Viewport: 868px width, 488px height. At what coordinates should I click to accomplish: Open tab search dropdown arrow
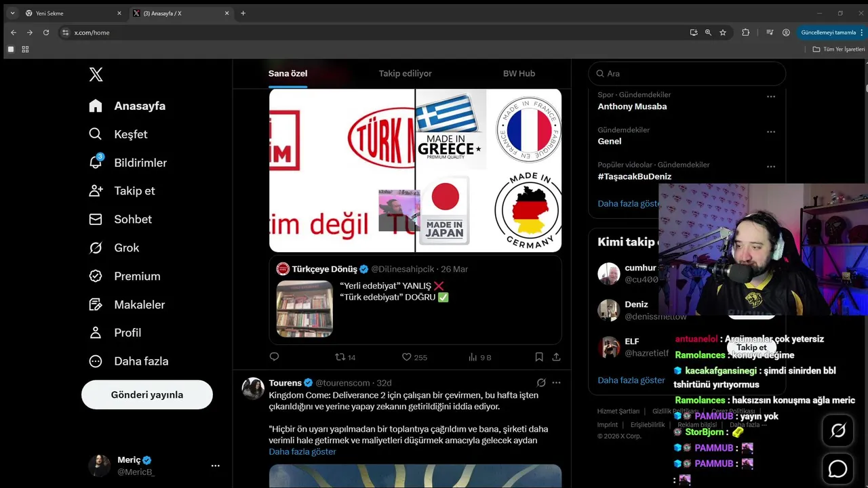point(12,13)
